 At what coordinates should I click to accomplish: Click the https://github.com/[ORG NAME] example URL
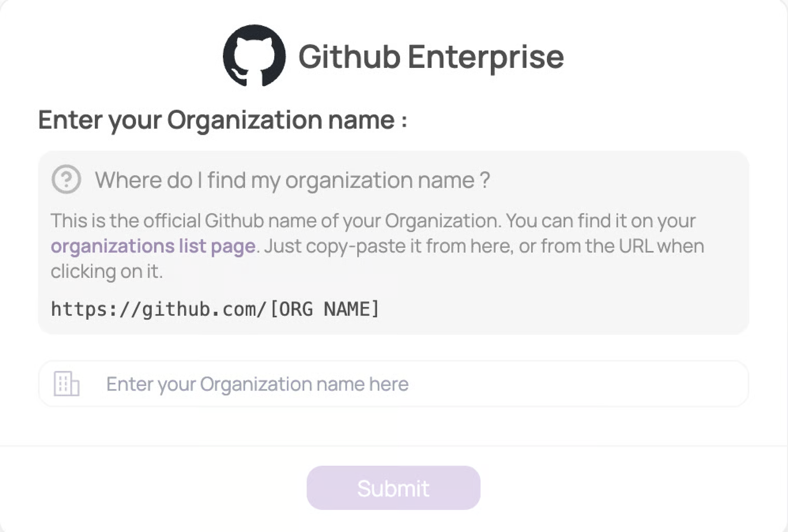coord(215,309)
